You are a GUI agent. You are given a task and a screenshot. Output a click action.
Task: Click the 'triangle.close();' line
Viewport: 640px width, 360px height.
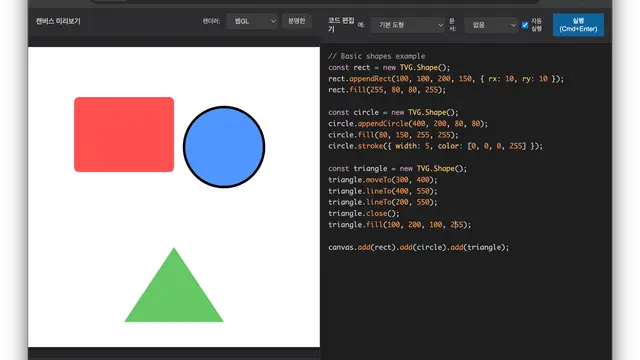[364, 213]
